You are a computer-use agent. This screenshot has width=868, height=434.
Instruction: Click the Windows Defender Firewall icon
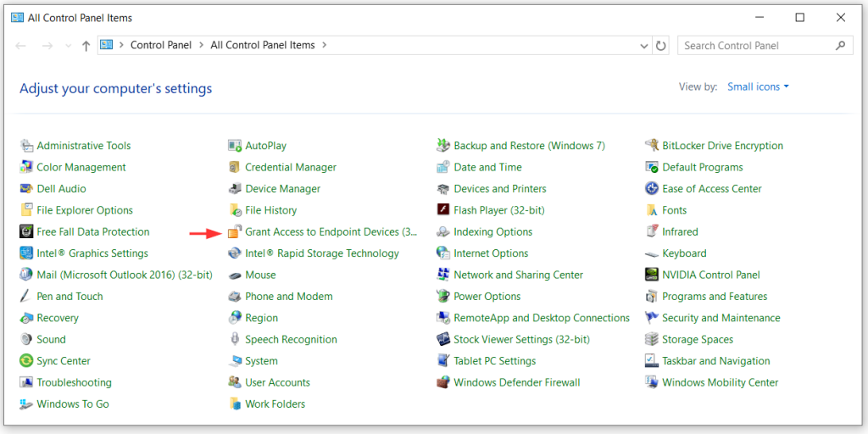(442, 382)
